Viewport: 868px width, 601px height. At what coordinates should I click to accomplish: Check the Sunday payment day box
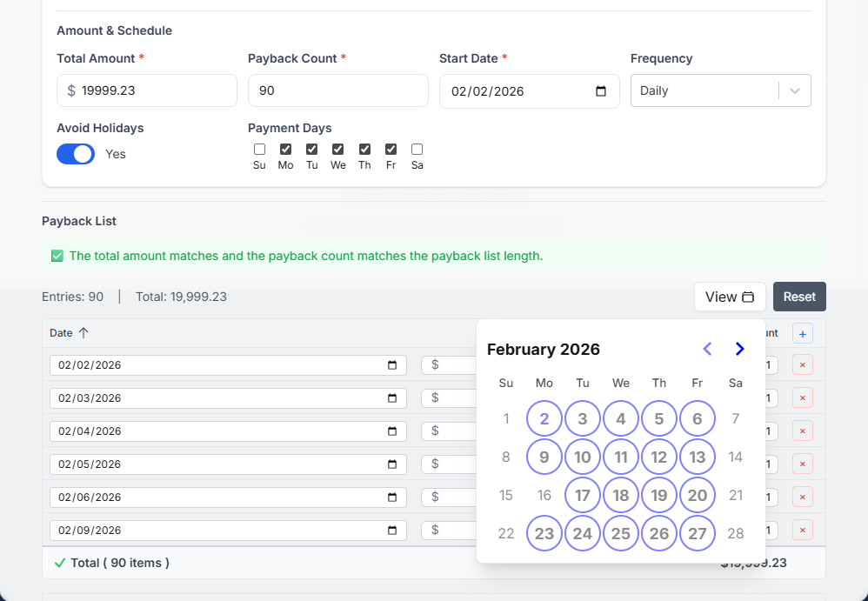(259, 150)
